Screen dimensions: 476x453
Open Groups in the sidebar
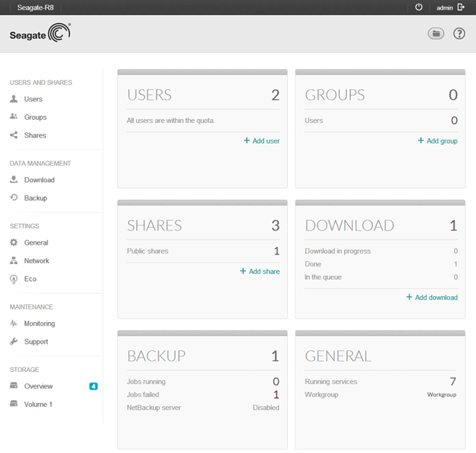(x=35, y=118)
